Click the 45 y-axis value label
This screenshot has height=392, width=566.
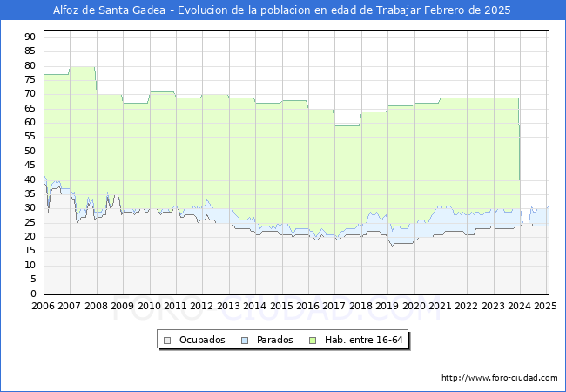(30, 166)
